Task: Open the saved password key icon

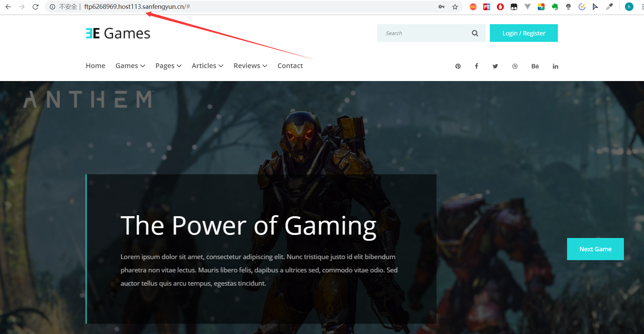Action: click(441, 7)
